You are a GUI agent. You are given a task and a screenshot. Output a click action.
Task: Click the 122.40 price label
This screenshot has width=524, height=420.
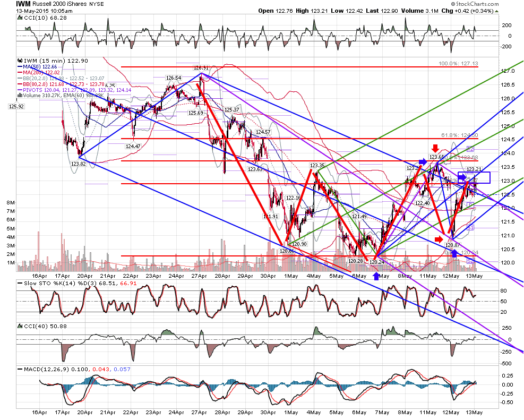(x=423, y=203)
